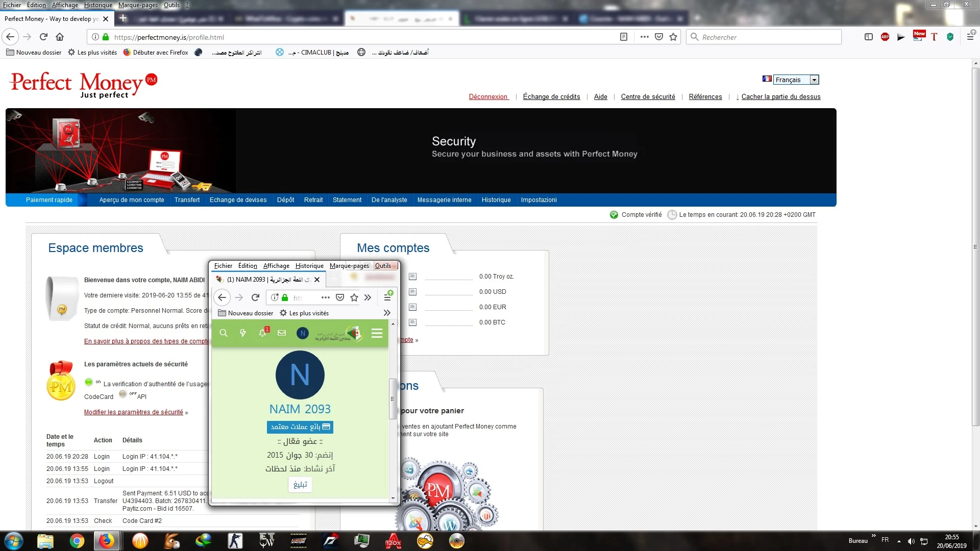Show hidden icons in the system tray
The image size is (980, 551).
coord(899,541)
